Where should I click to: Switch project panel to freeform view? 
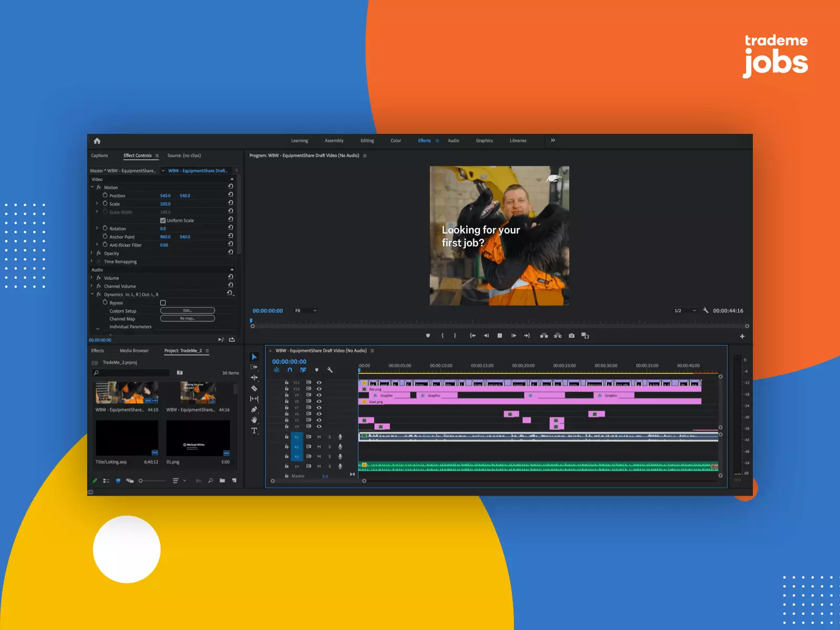[130, 480]
